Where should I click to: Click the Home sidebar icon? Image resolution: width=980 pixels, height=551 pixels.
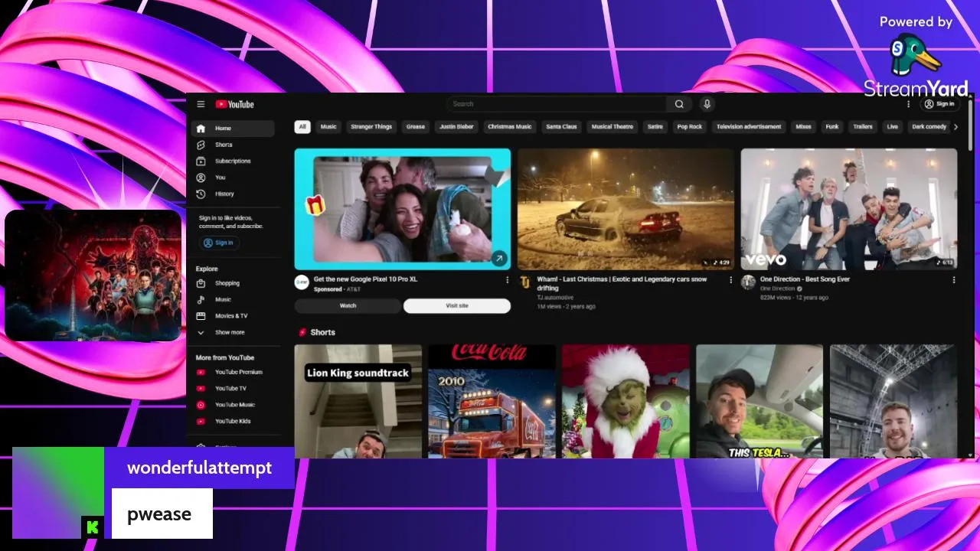pyautogui.click(x=201, y=129)
